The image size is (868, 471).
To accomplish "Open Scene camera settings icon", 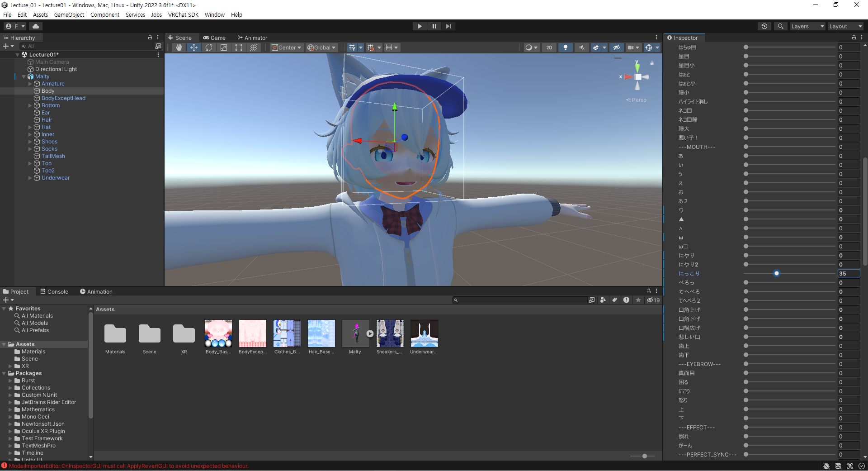I will pyautogui.click(x=633, y=48).
